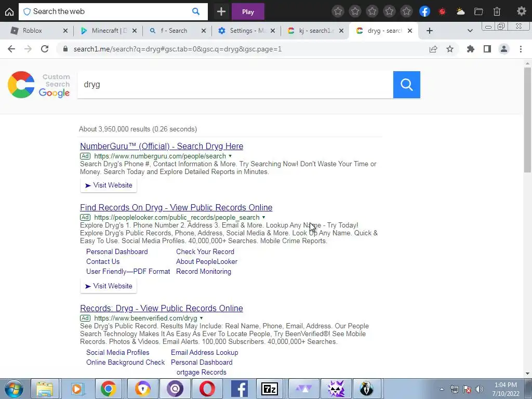Open Chrome from the taskbar
This screenshot has height=399, width=532.
108,389
